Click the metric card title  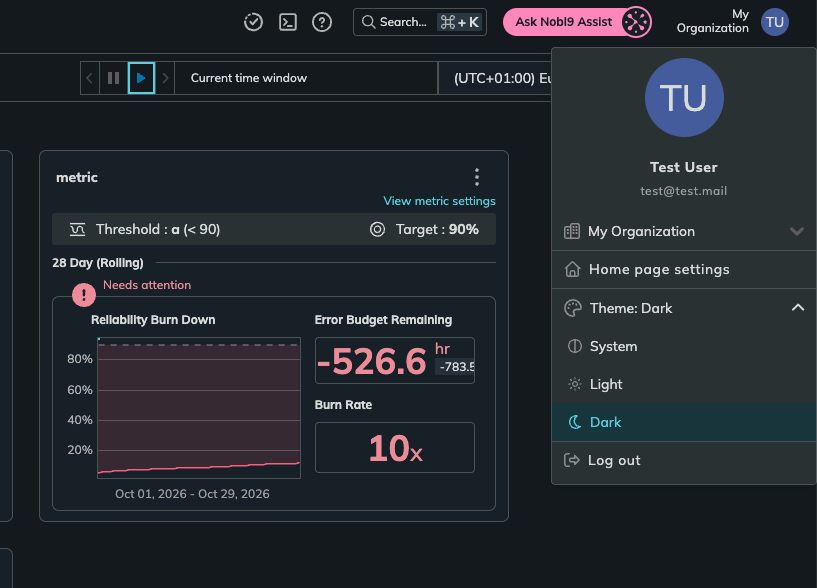tap(77, 177)
